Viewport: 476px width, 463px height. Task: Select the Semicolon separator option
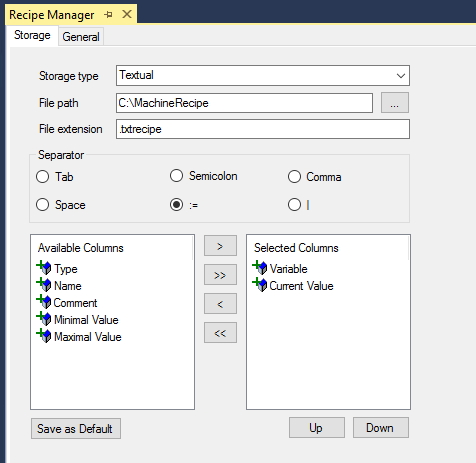176,176
